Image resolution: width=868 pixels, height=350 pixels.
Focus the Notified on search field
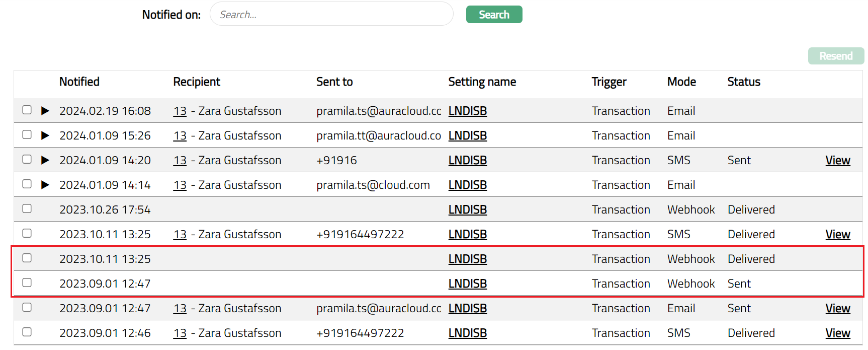tap(331, 15)
